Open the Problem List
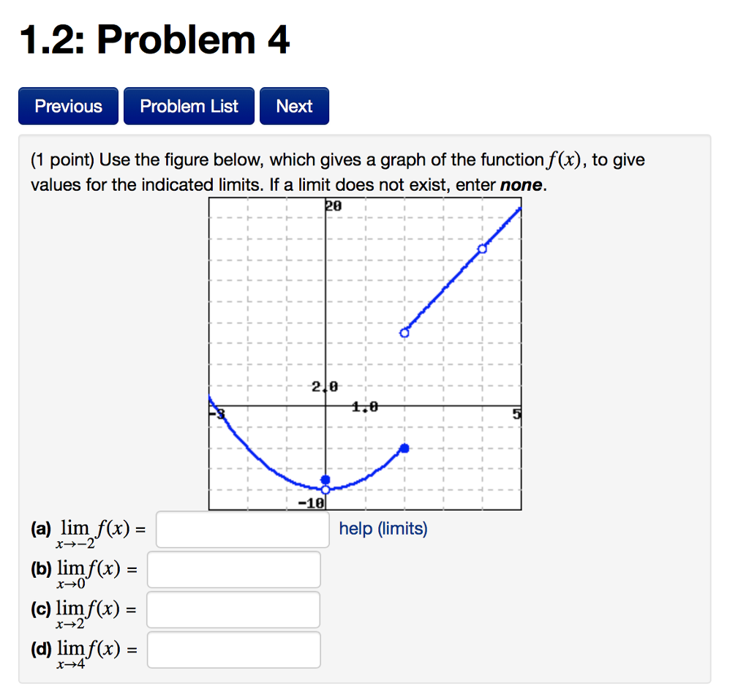749x700 pixels. pyautogui.click(x=189, y=105)
